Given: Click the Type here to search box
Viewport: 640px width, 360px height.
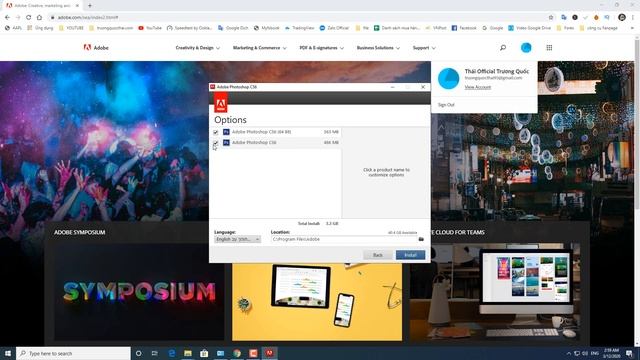Looking at the screenshot, I should 73,353.
